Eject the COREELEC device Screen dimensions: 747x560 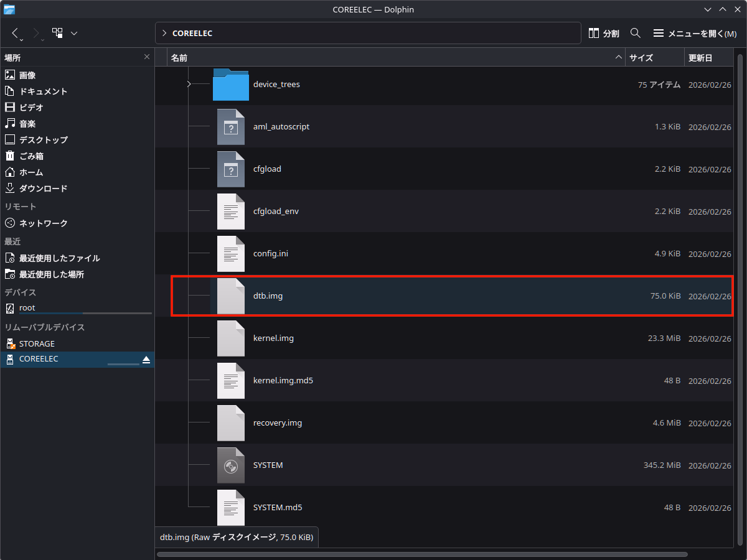coord(146,360)
